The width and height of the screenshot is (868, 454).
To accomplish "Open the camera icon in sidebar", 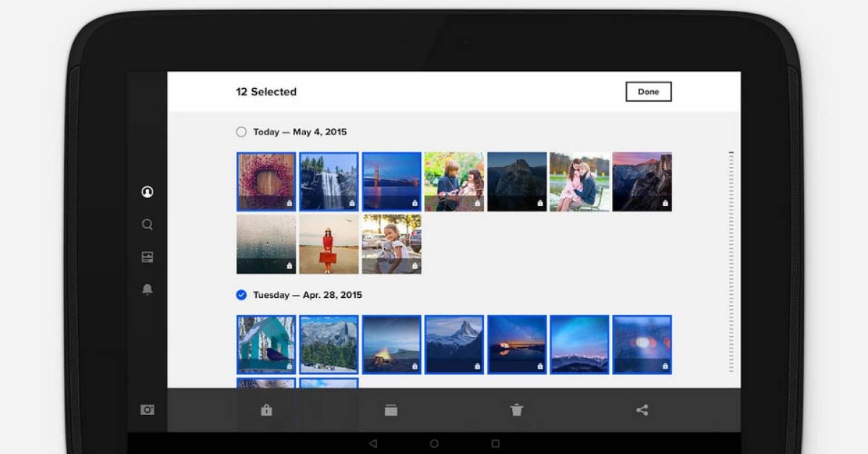I will pos(148,410).
